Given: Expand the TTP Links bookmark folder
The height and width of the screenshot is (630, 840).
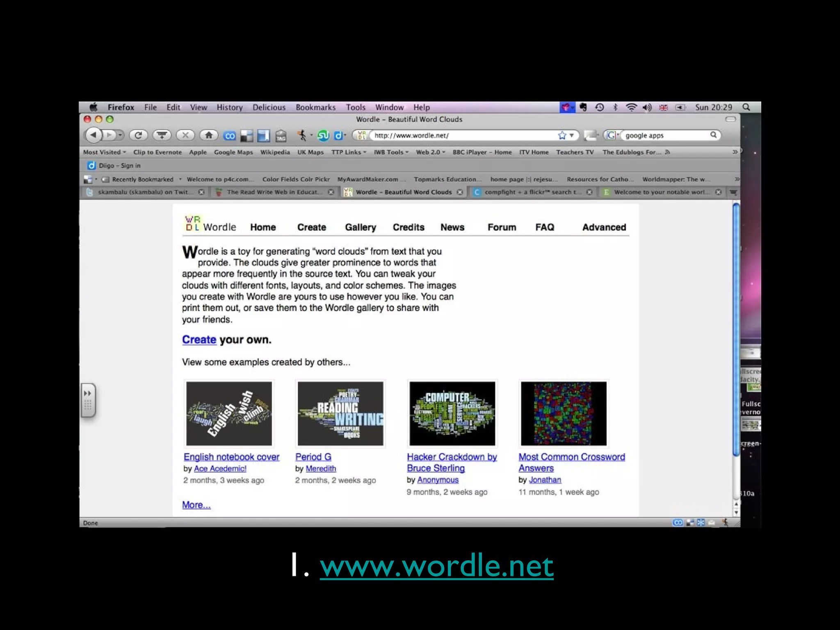Looking at the screenshot, I should click(x=349, y=152).
